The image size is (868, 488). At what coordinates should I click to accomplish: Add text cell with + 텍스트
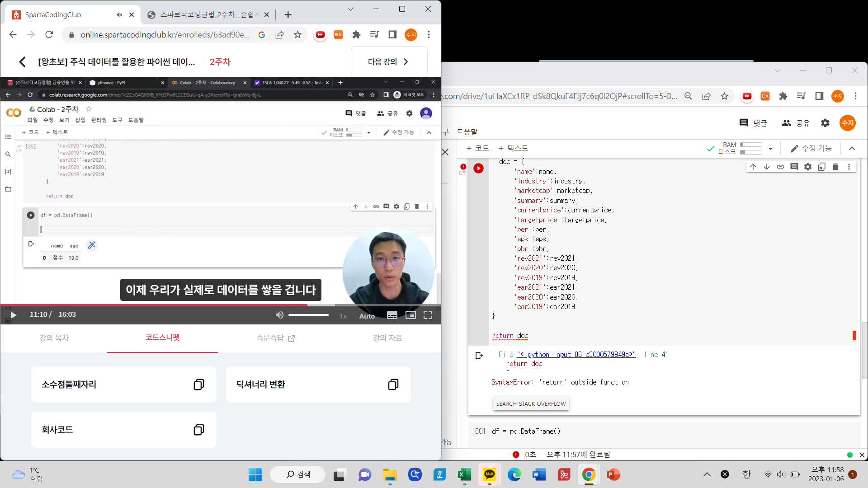513,148
